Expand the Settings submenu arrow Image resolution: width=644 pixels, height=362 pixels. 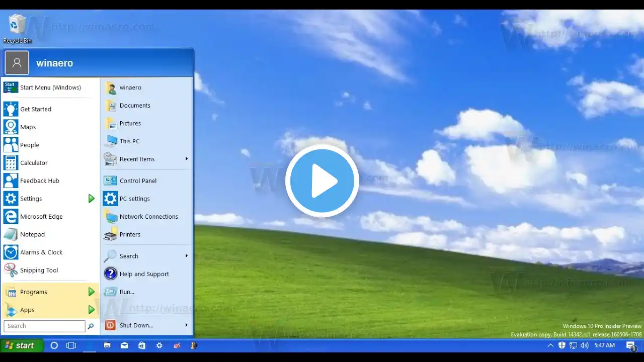click(x=91, y=199)
